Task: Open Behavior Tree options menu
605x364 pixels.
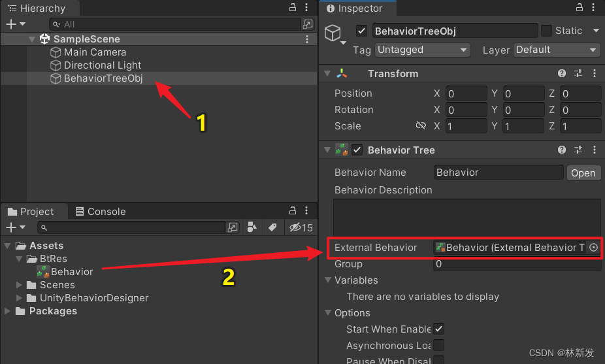Action: coord(594,150)
